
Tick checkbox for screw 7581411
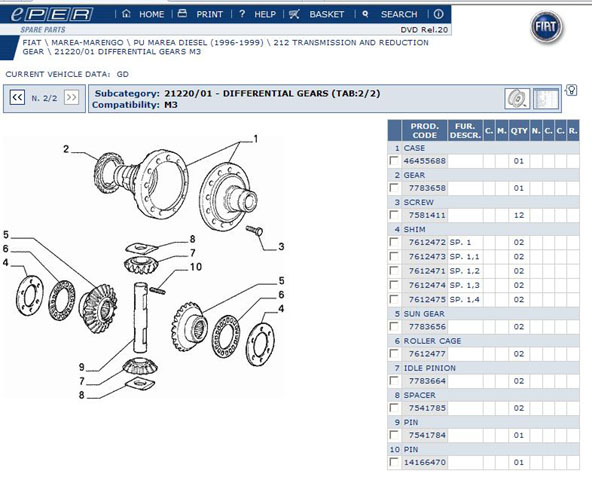click(x=394, y=215)
